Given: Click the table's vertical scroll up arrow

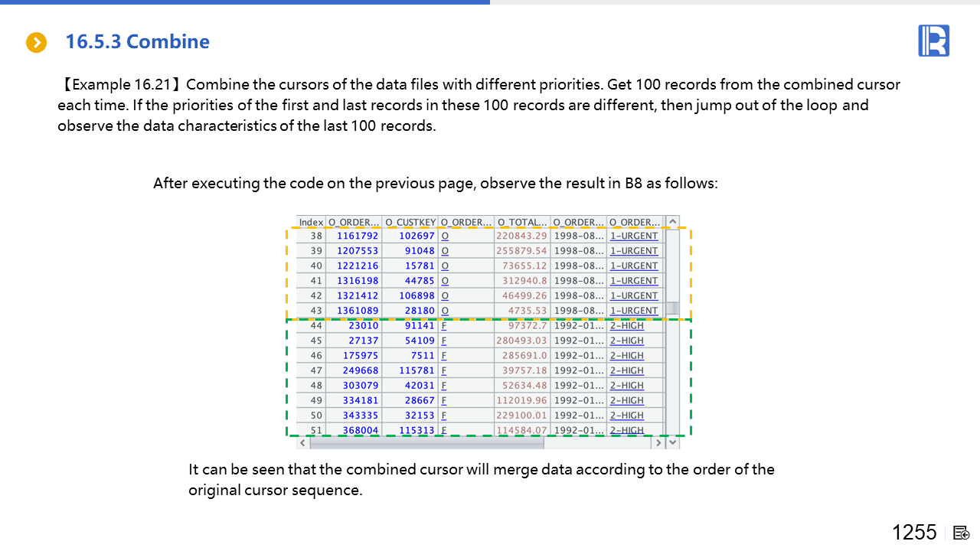Looking at the screenshot, I should (672, 223).
